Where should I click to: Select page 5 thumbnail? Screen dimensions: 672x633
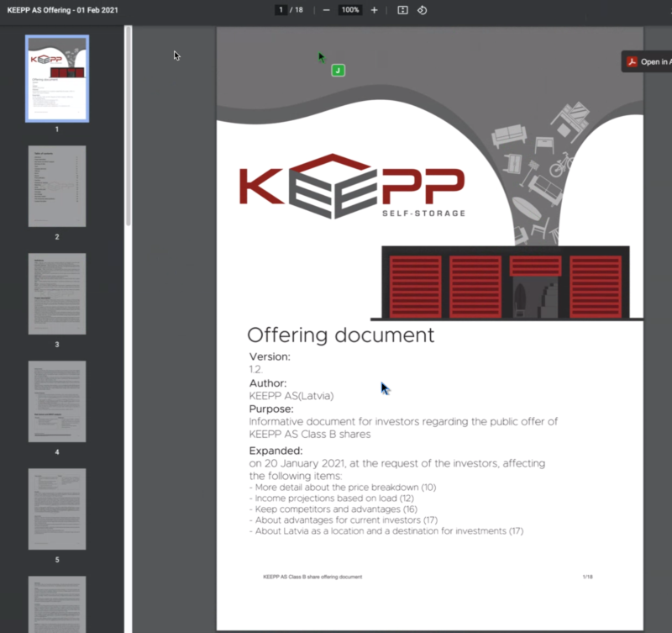pos(57,509)
